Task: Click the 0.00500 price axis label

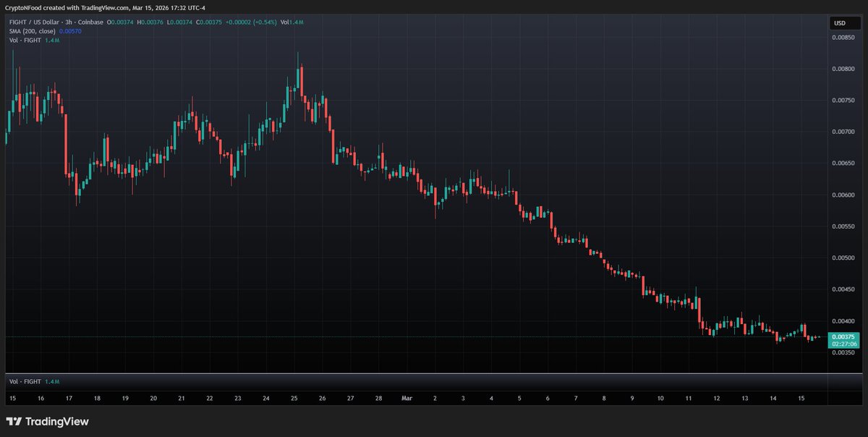Action: tap(843, 258)
